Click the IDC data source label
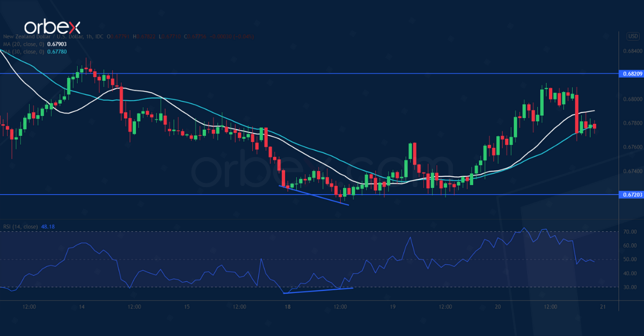The width and height of the screenshot is (644, 336). tap(100, 36)
